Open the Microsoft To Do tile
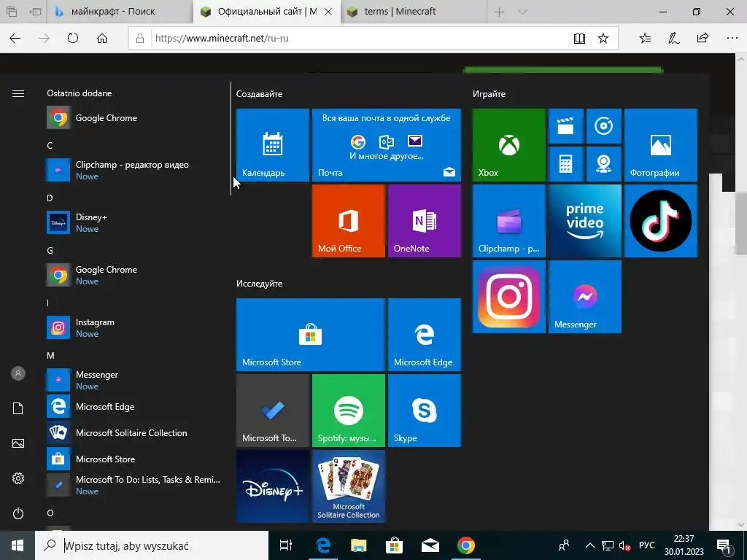 273,411
